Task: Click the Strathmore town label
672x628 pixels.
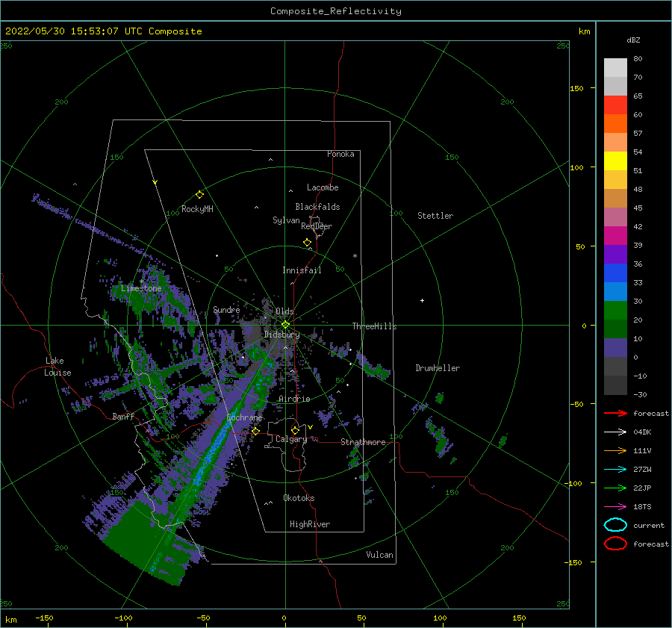Action: [363, 442]
